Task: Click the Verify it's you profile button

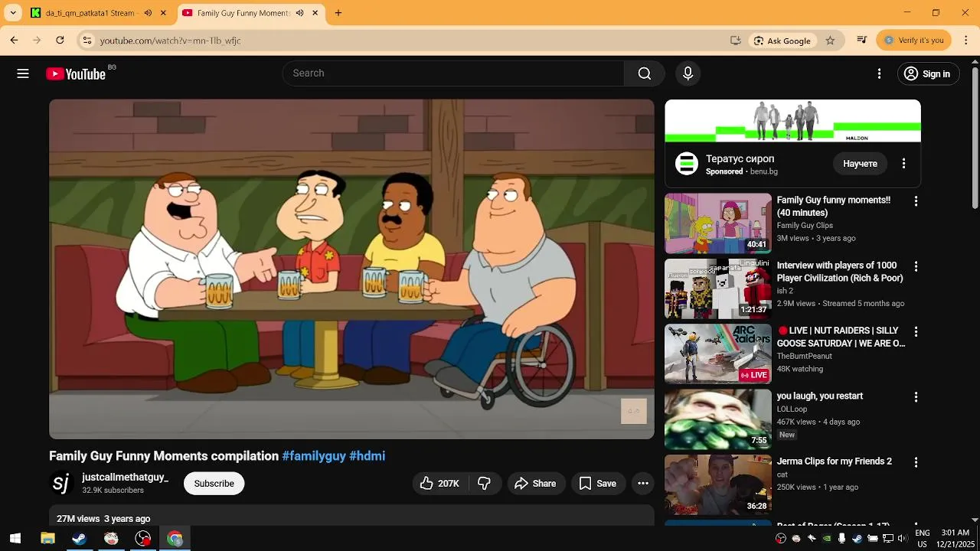Action: pos(913,41)
